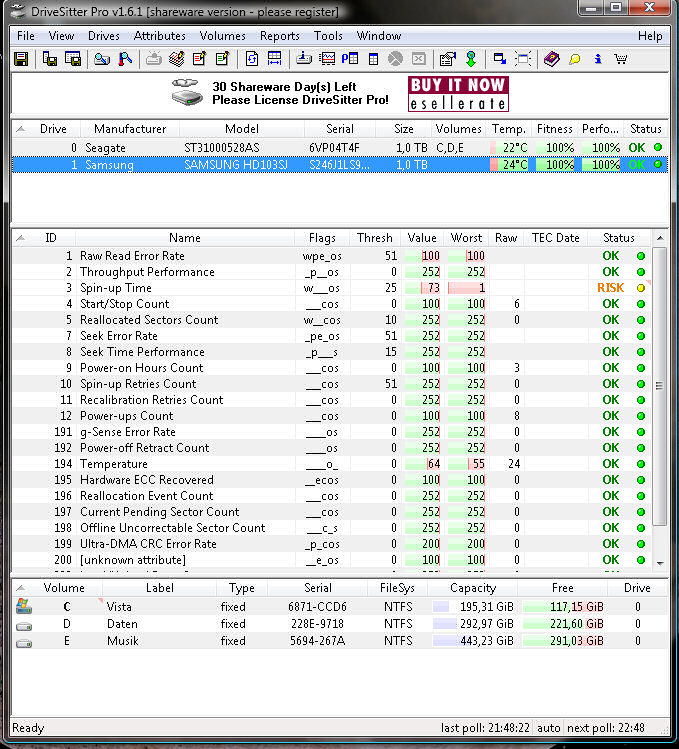Select the Current Pending Sector Count row
This screenshot has width=679, height=749.
332,512
